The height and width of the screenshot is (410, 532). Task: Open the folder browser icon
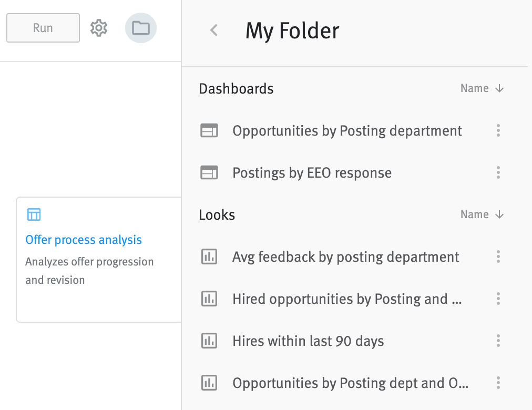click(140, 28)
